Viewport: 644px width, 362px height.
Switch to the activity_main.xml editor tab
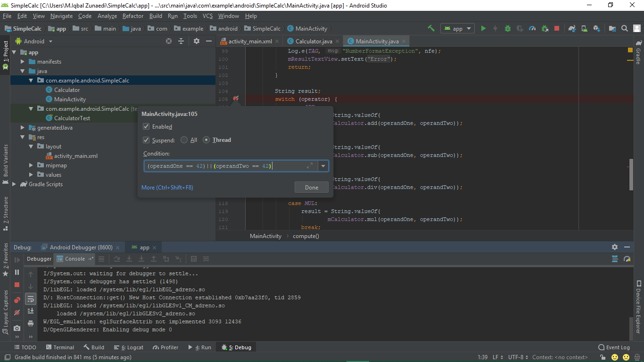point(250,41)
